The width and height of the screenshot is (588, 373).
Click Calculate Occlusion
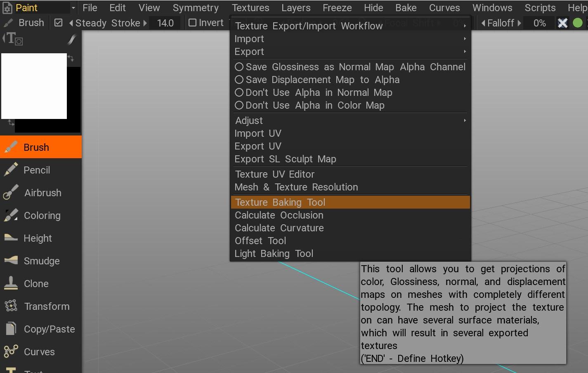coord(279,215)
